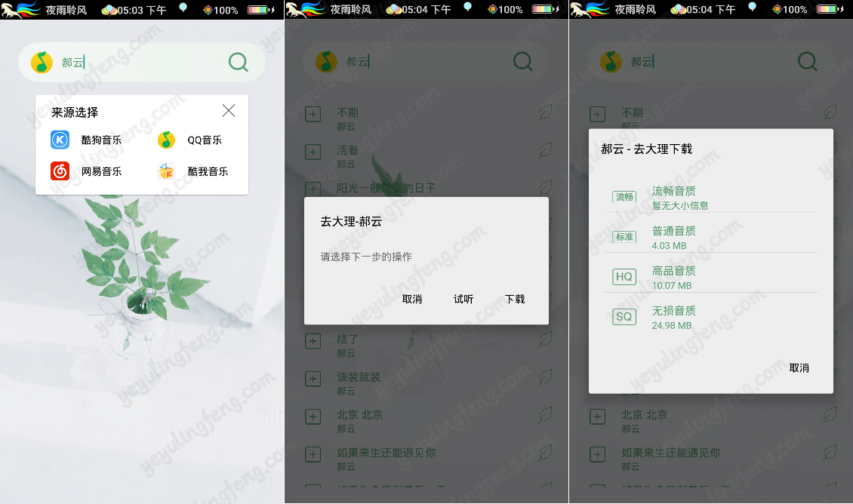Tap 如果来生还能遇见你 plus icon behind the 去大理下载 dialog
Screen dimensions: 853x504
(x=597, y=454)
